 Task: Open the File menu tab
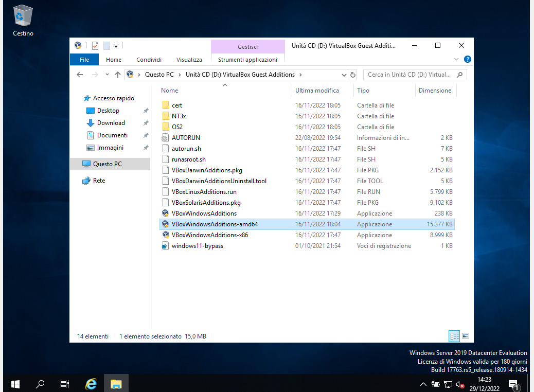pyautogui.click(x=84, y=60)
